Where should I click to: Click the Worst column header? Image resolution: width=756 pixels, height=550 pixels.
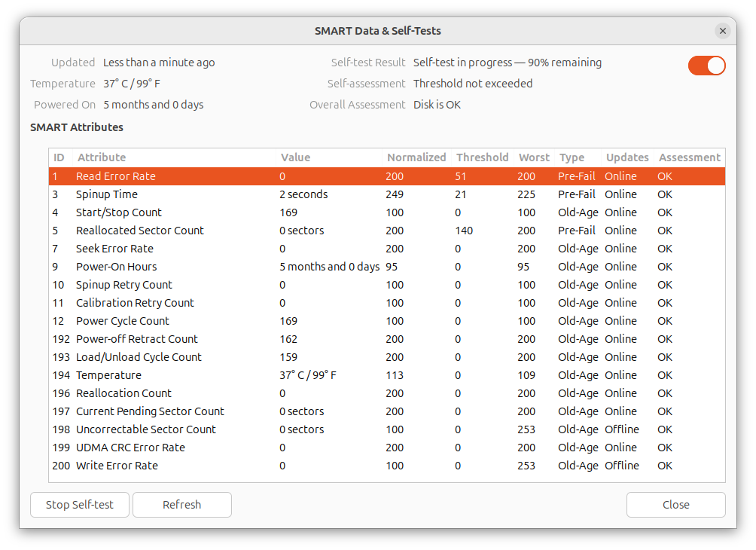[534, 157]
